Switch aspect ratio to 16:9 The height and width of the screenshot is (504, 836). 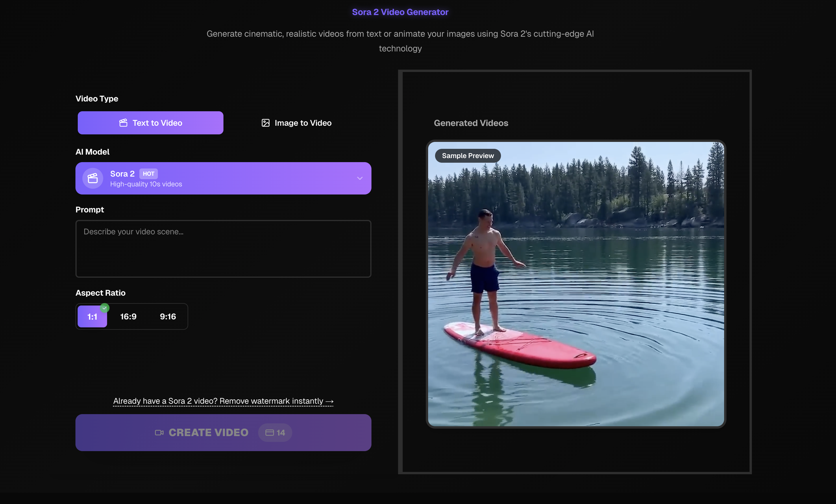pyautogui.click(x=128, y=316)
